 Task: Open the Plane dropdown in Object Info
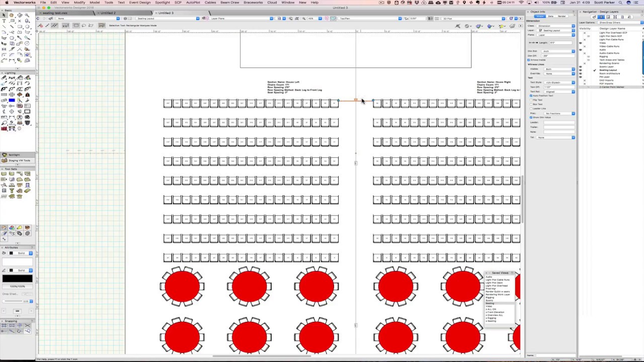tap(555, 35)
